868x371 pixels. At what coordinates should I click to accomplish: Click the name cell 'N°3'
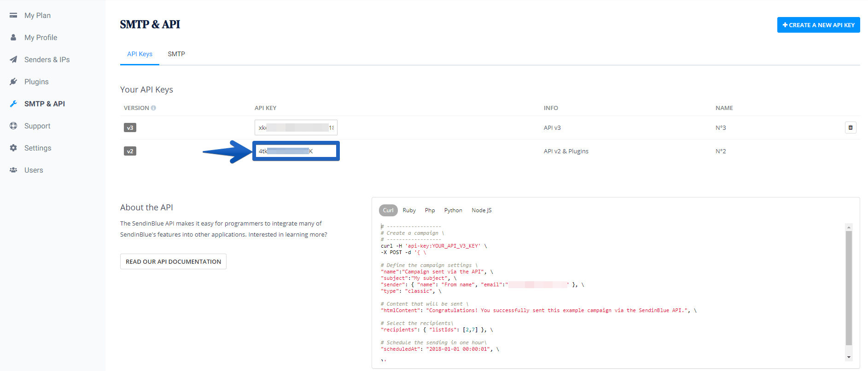point(721,128)
